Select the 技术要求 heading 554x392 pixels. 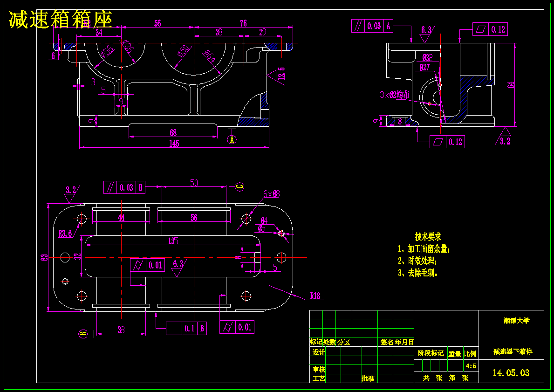pos(428,236)
